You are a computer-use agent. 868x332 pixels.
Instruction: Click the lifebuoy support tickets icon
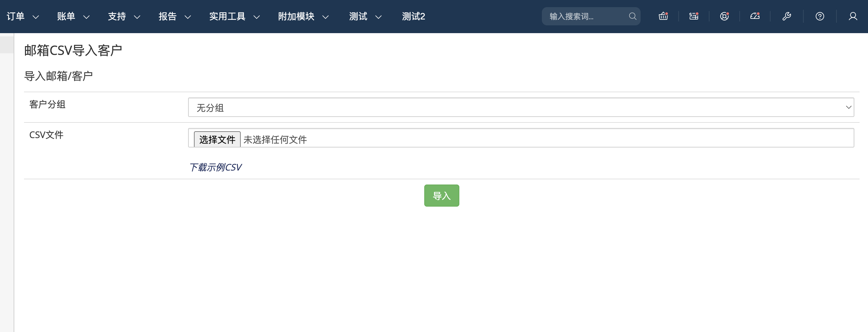[x=724, y=16]
